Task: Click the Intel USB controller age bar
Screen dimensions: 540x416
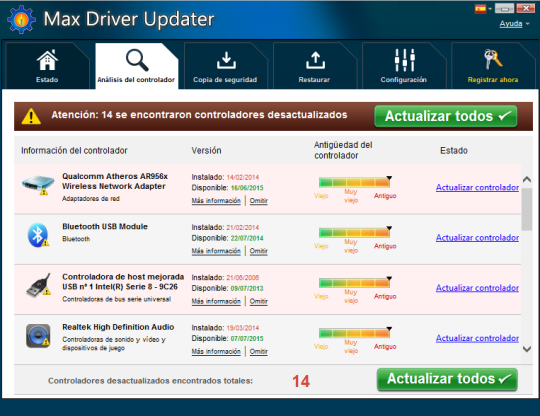Action: (355, 282)
